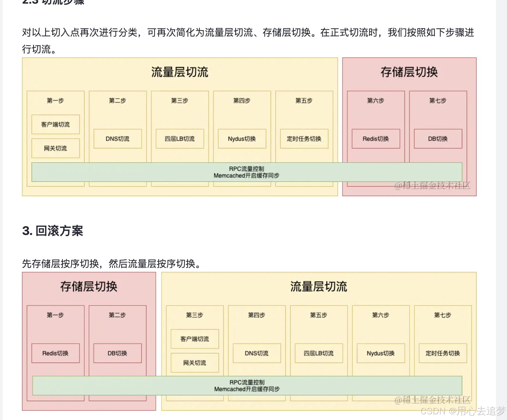507x420 pixels.
Task: Select the 第三步 label above 客户端切流
Action: click(x=195, y=315)
